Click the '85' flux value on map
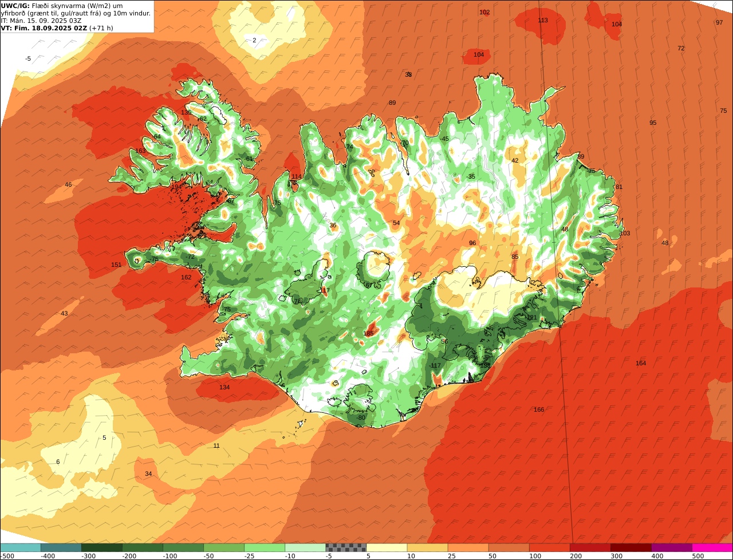The height and width of the screenshot is (560, 733). pyautogui.click(x=515, y=257)
